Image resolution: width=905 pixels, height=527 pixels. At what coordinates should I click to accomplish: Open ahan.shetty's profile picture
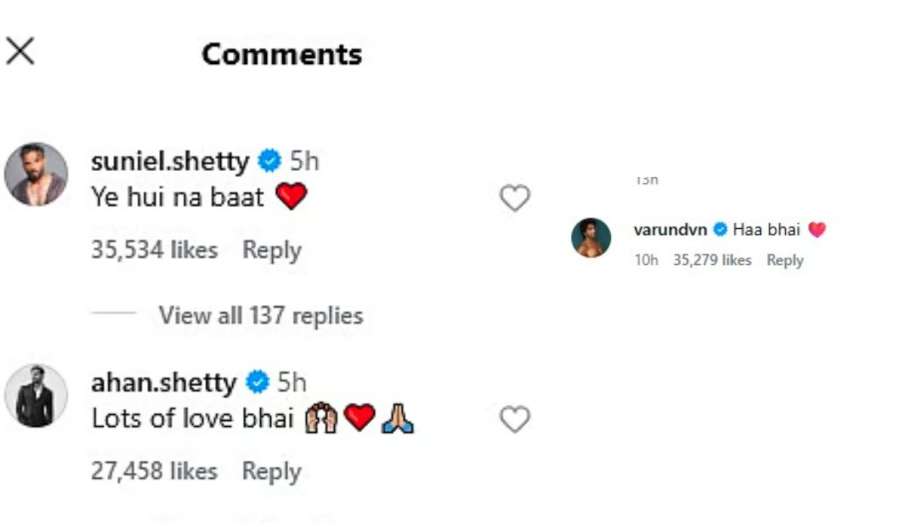(36, 396)
